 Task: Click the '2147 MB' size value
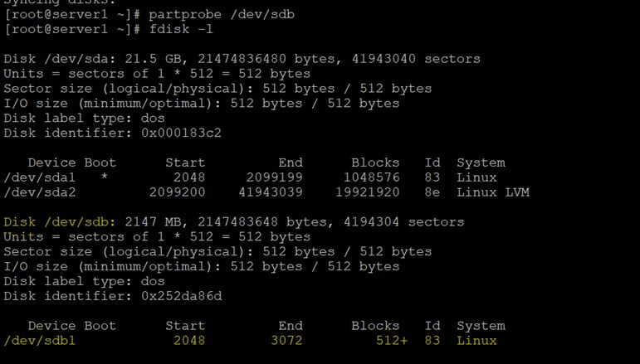tap(153, 222)
